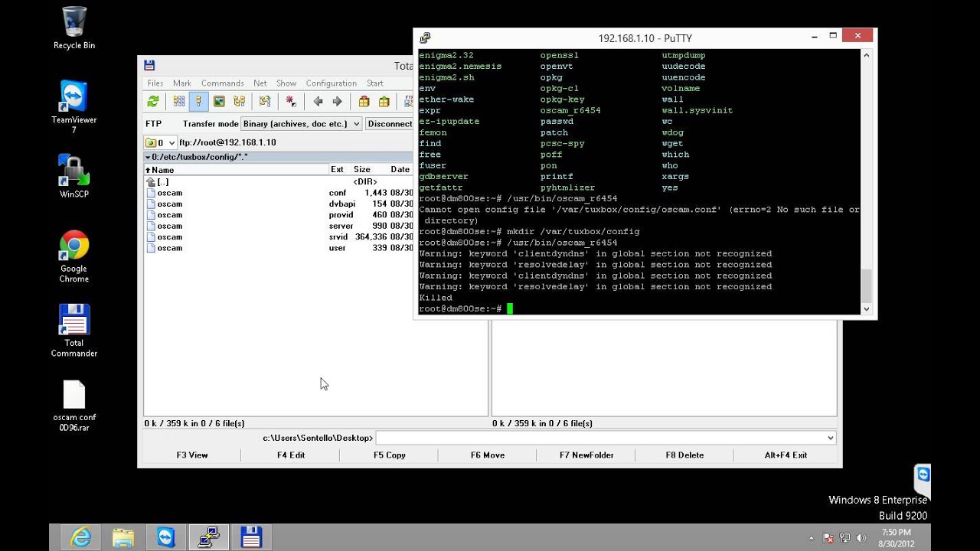980x551 pixels.
Task: Open the Configuration menu
Action: tap(332, 83)
